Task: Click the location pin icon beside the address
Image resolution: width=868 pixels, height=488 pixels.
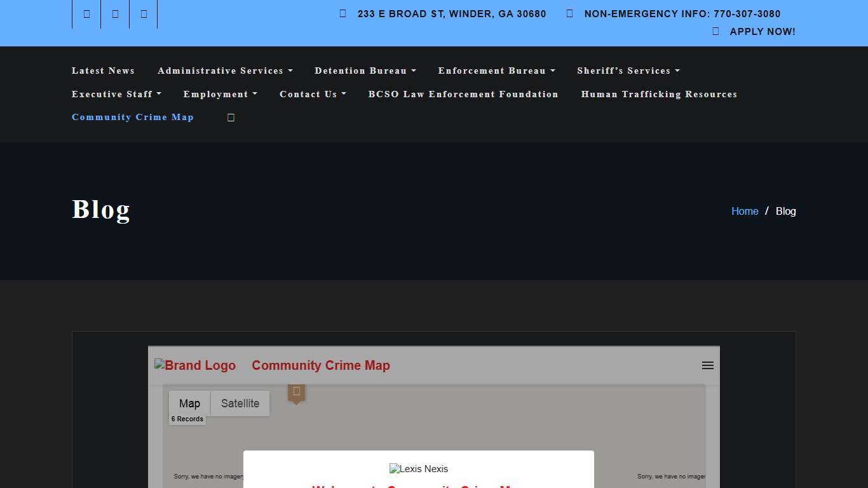Action: (x=342, y=13)
